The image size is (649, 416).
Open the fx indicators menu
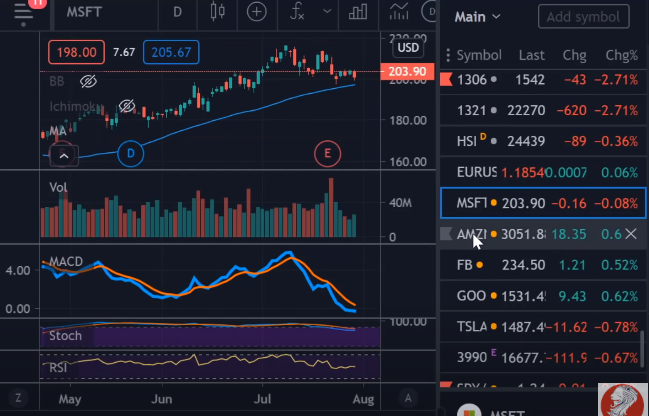297,12
